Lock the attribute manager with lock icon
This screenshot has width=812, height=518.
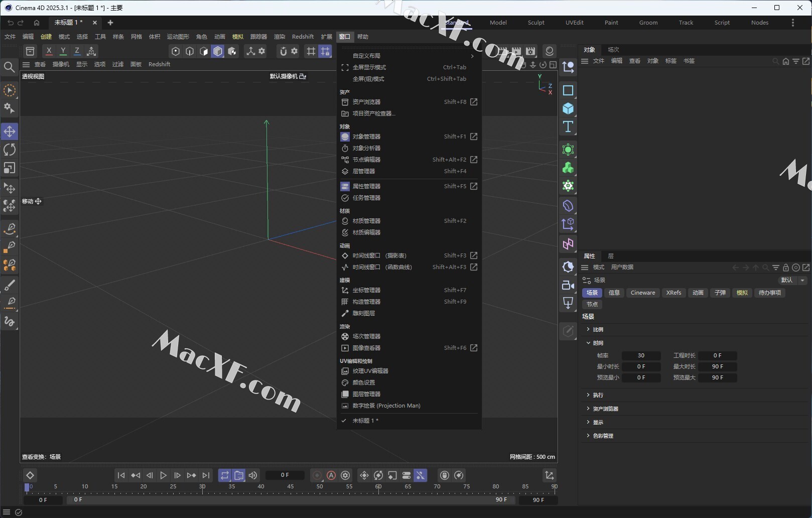[786, 268]
